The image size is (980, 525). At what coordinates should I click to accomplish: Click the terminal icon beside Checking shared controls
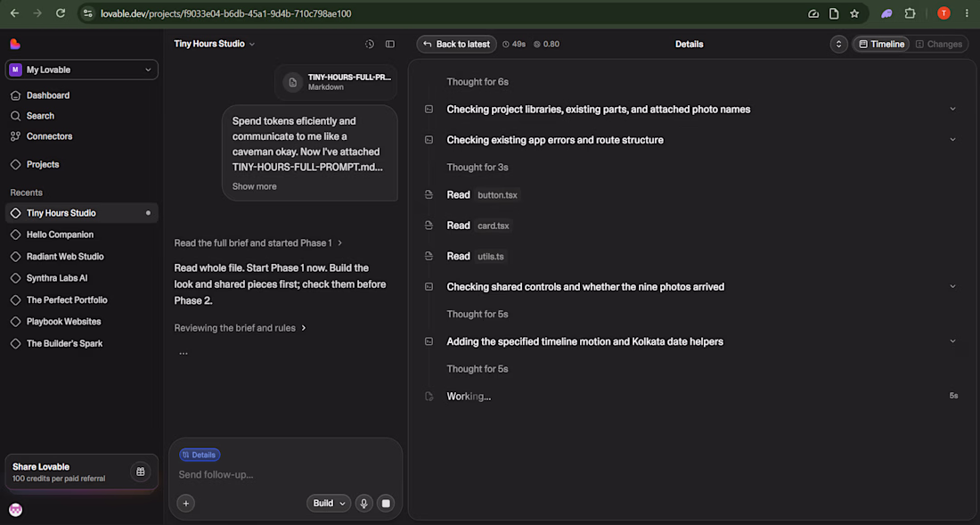pos(429,287)
